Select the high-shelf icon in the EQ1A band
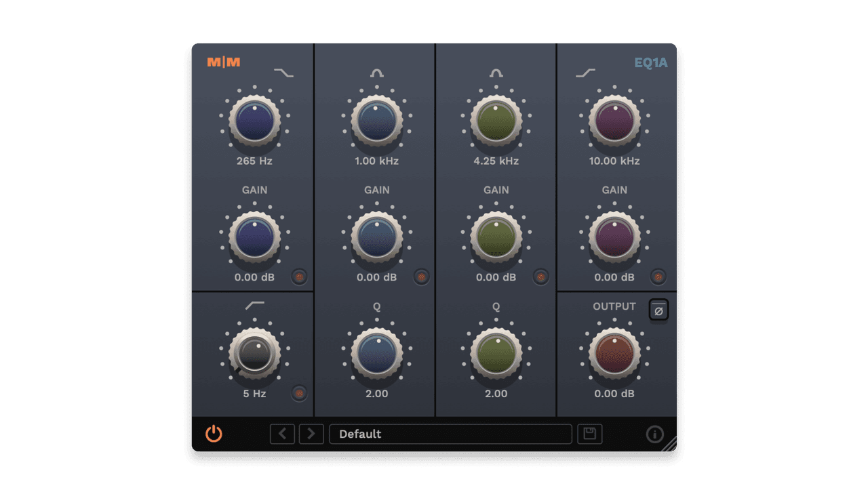This screenshot has width=868, height=488. coord(584,73)
